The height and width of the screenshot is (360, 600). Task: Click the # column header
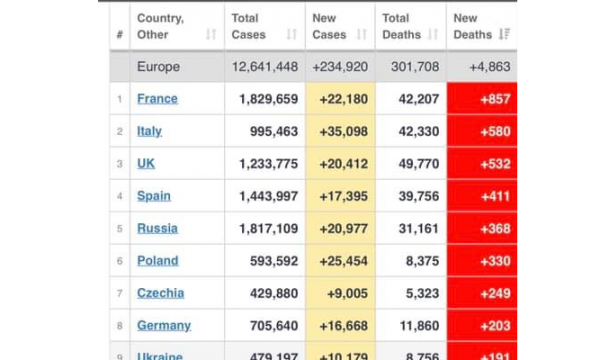(x=119, y=34)
